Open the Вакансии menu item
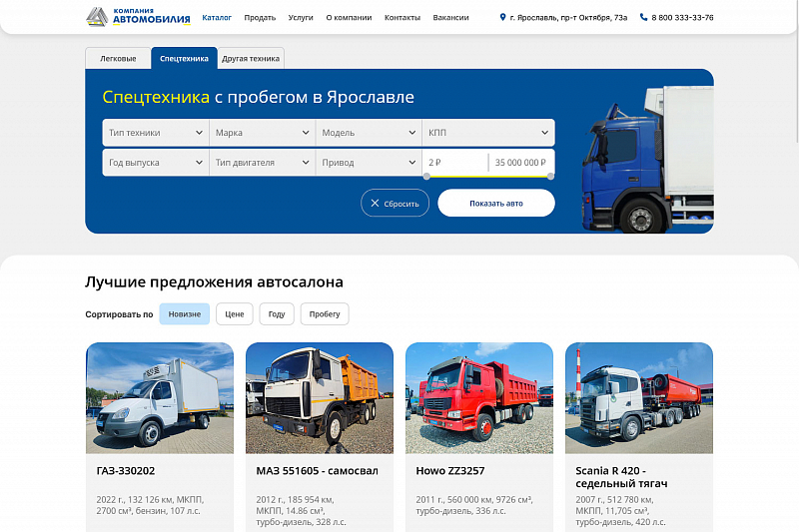The image size is (799, 532). pyautogui.click(x=451, y=17)
